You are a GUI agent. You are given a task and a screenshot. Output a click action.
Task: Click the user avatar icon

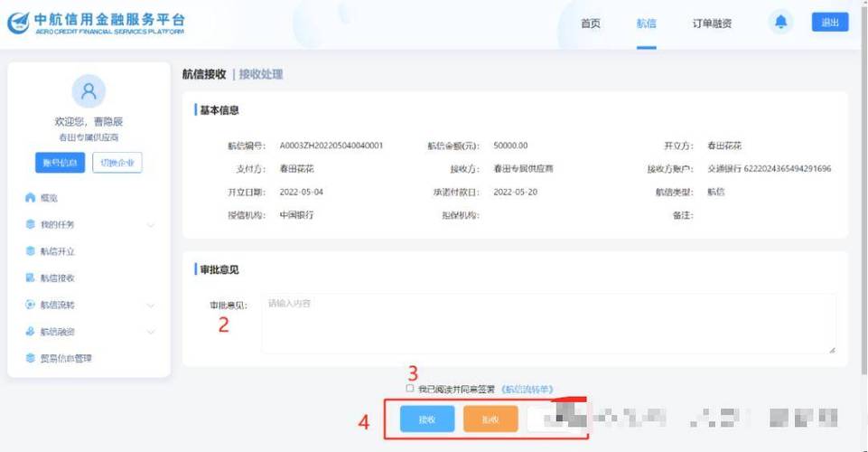89,90
